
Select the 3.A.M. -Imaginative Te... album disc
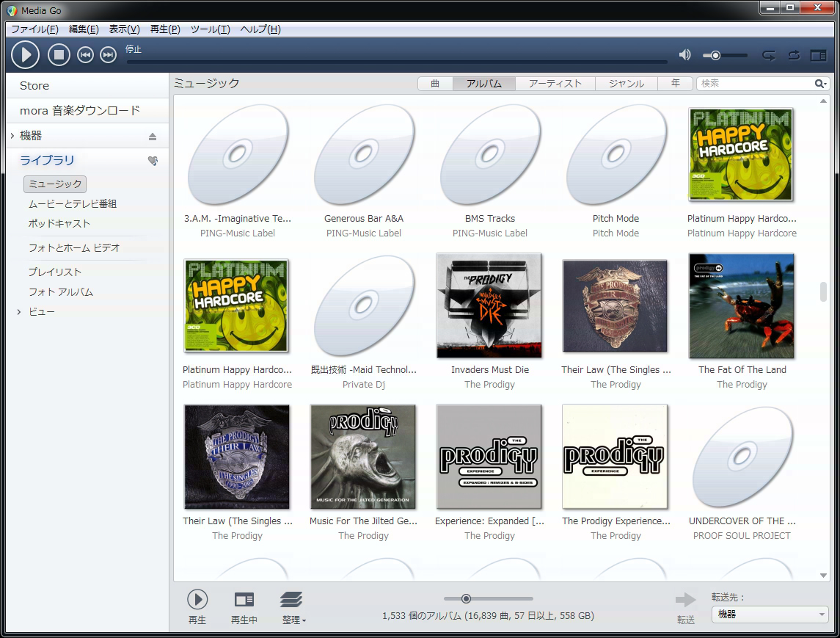[x=238, y=156]
